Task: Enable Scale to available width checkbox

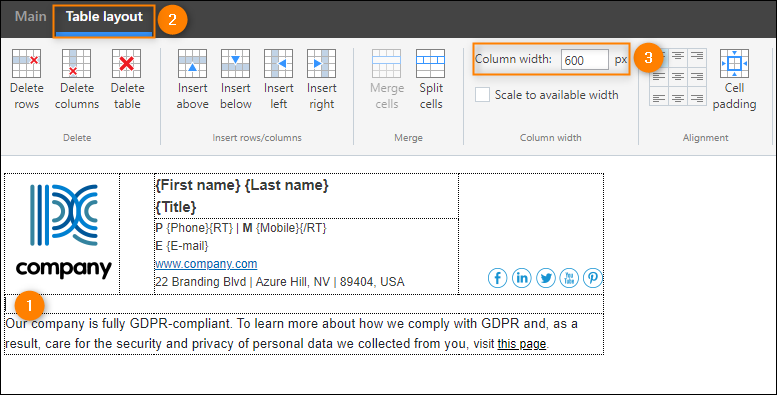Action: click(x=482, y=95)
